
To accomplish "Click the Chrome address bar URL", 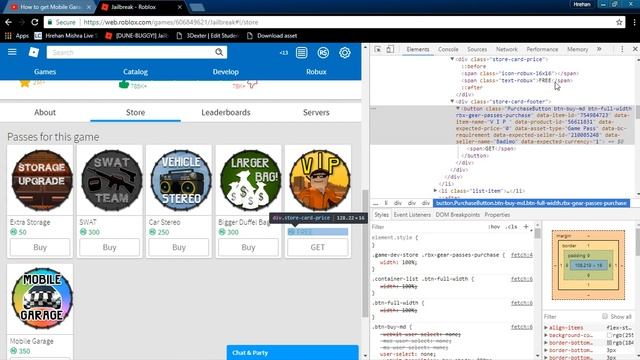I will pyautogui.click(x=171, y=22).
